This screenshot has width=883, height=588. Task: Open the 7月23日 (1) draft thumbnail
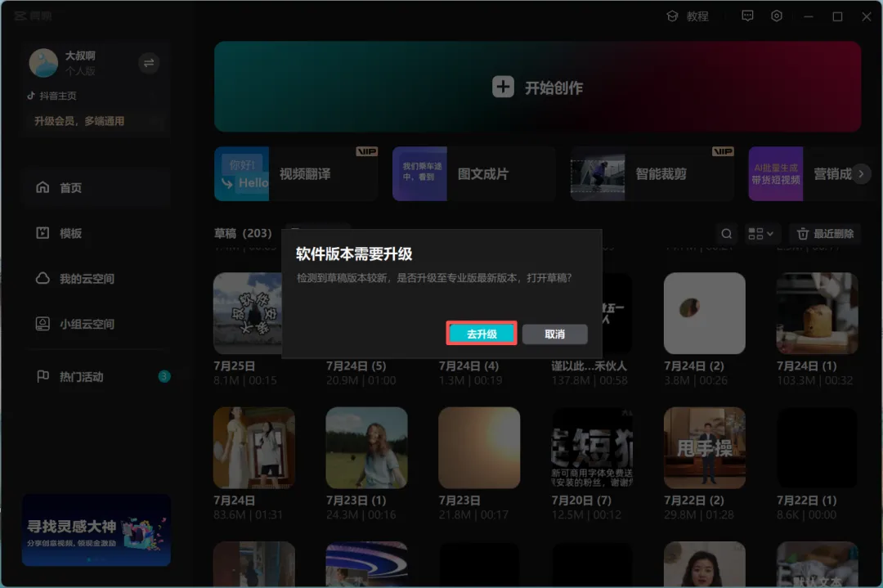[366, 448]
